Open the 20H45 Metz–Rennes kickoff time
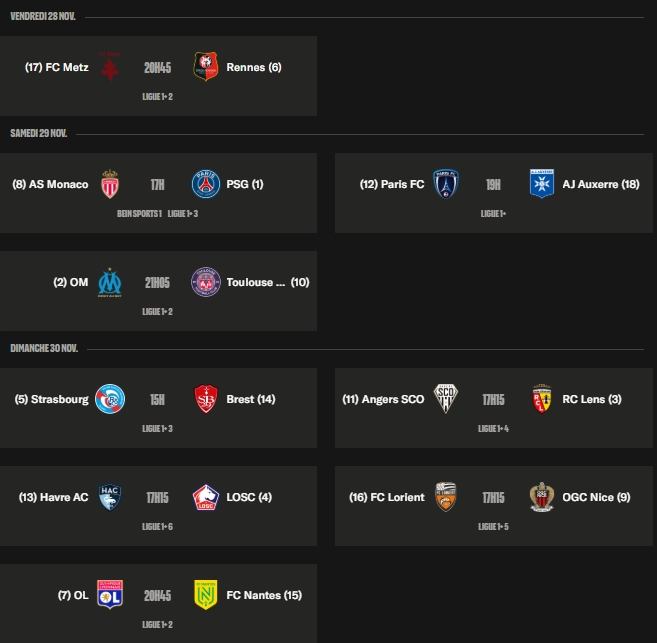The height and width of the screenshot is (643, 657). tap(157, 67)
